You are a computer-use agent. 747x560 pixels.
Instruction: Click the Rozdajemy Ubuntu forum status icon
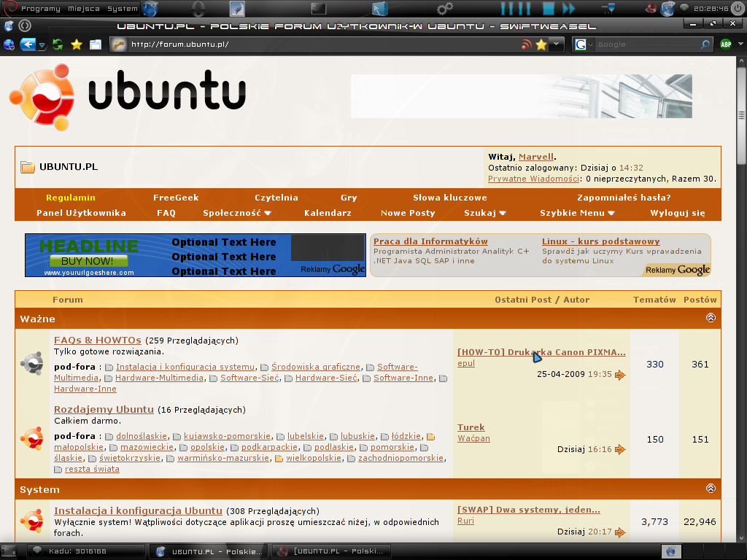point(32,438)
